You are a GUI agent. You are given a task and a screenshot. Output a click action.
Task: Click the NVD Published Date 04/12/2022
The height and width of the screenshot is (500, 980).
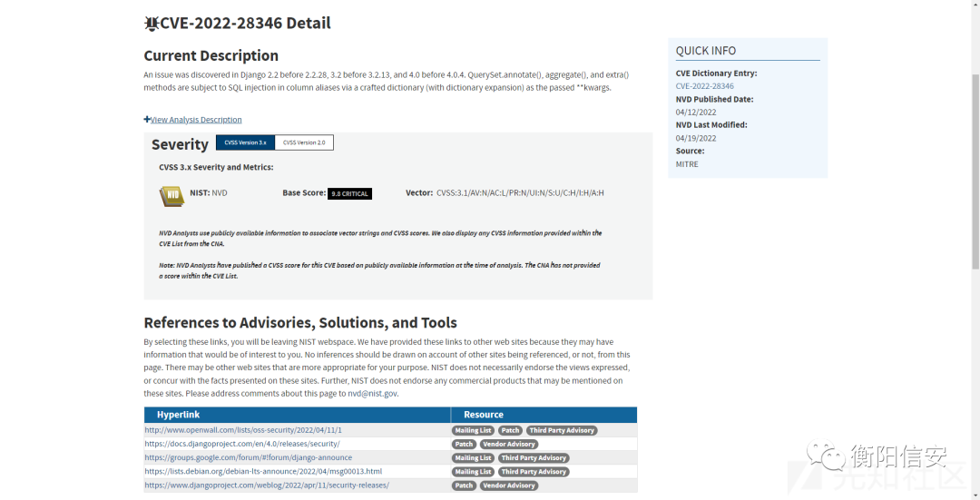(x=696, y=113)
